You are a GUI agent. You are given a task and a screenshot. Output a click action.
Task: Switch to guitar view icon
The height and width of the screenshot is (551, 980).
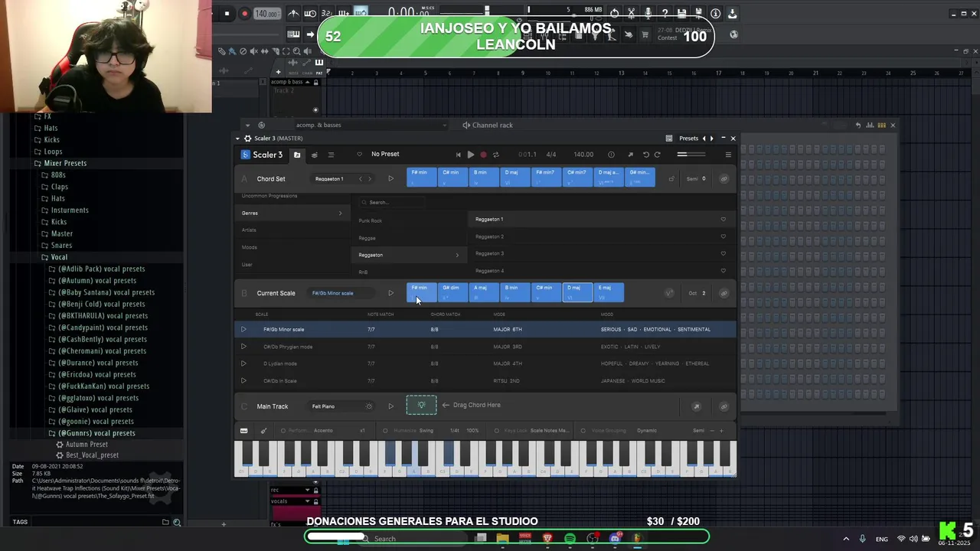click(x=263, y=431)
